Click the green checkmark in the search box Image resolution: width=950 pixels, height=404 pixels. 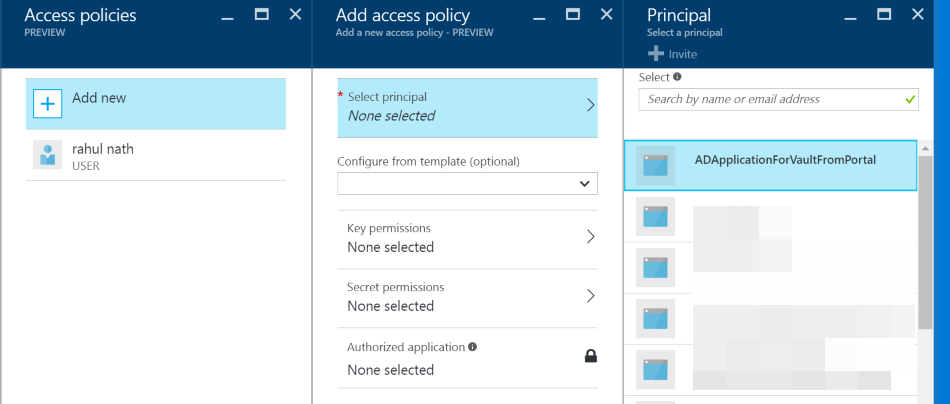pos(909,99)
